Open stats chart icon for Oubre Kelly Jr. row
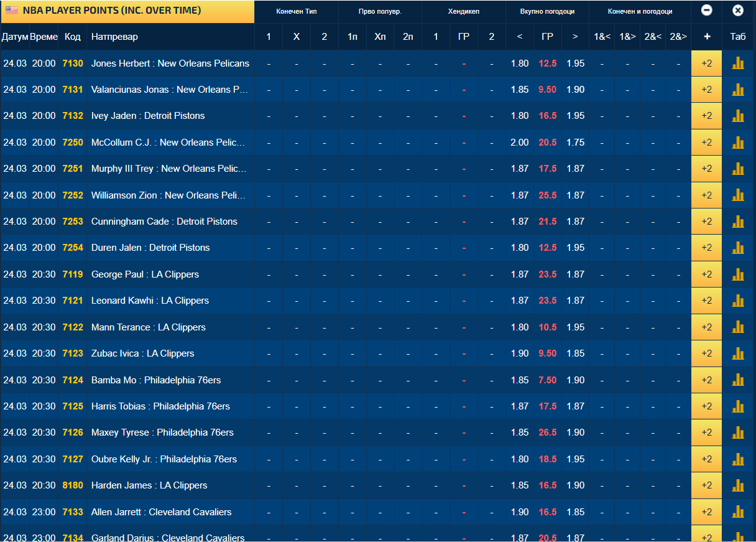 click(738, 459)
